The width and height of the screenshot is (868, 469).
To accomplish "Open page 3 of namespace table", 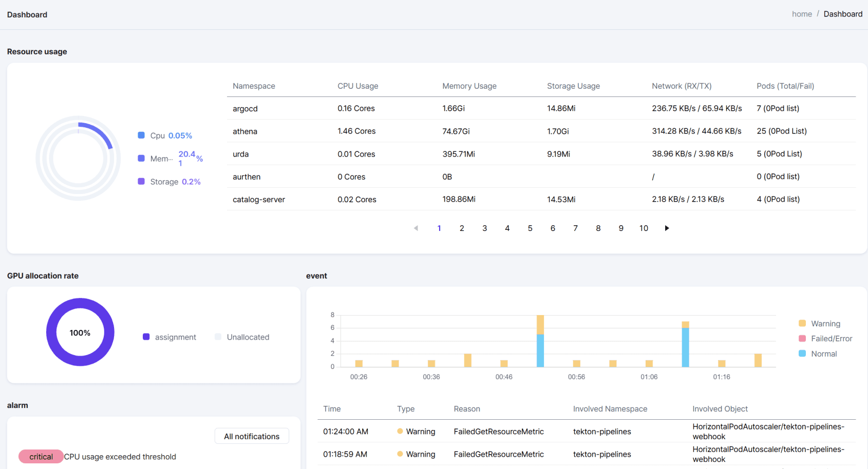I will [484, 228].
